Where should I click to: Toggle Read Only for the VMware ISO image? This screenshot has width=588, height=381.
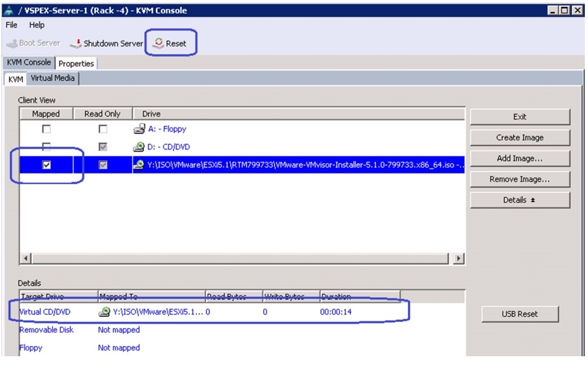coord(103,165)
